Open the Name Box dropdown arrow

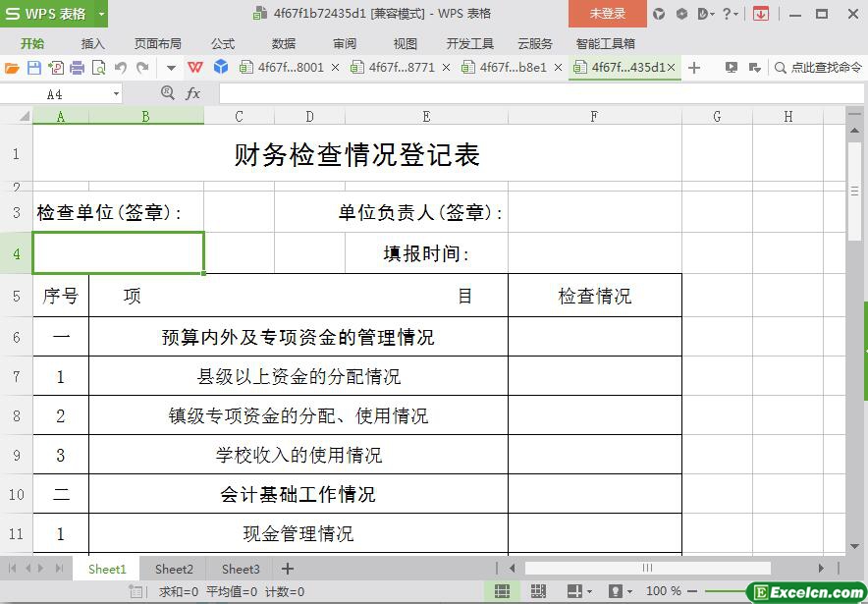tap(116, 94)
